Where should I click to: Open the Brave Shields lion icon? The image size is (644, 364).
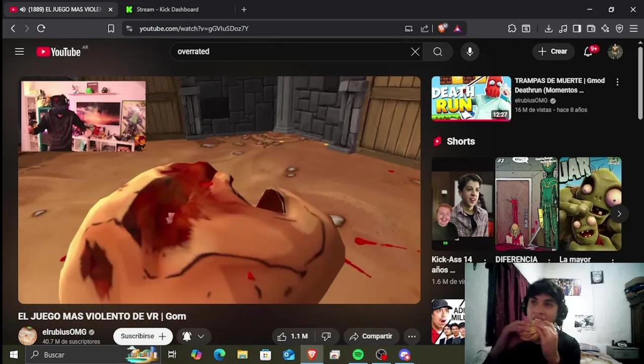click(442, 28)
